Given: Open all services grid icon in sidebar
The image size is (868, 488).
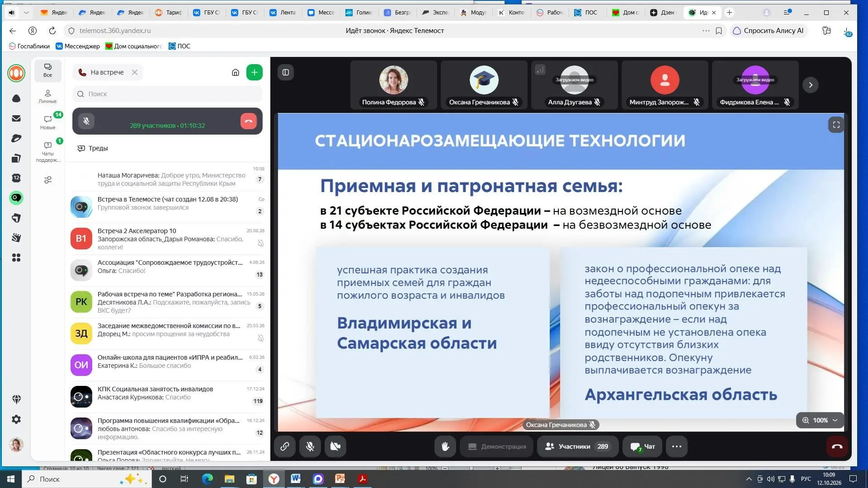Looking at the screenshot, I should (x=16, y=258).
